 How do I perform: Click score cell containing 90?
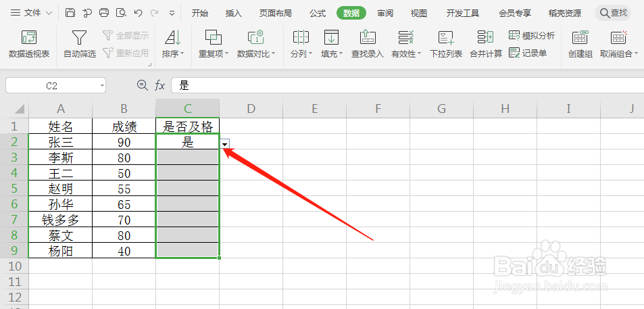pyautogui.click(x=124, y=142)
